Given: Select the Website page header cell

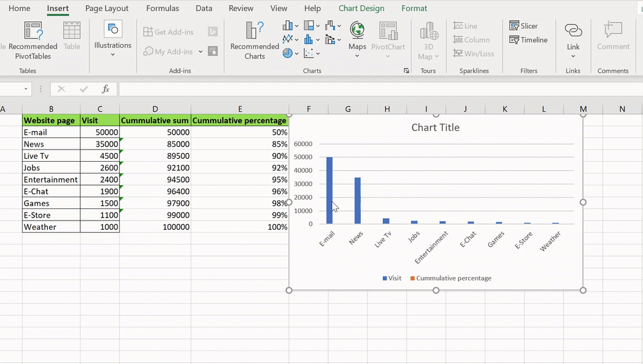Looking at the screenshot, I should tap(52, 120).
